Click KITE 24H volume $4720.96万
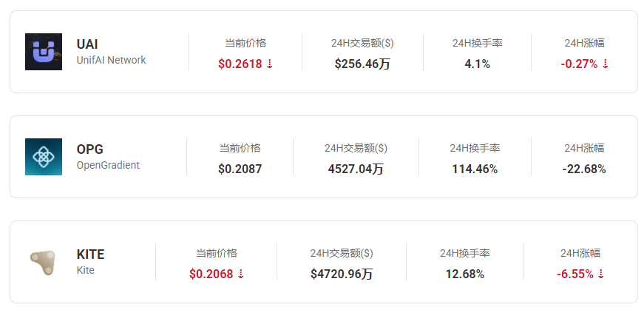The height and width of the screenshot is (310, 644). pyautogui.click(x=342, y=274)
